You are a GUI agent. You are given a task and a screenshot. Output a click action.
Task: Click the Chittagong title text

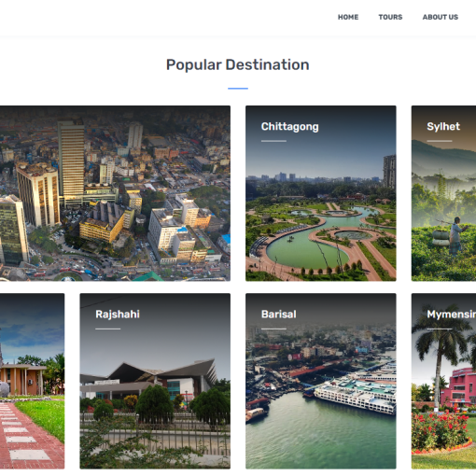click(x=290, y=127)
